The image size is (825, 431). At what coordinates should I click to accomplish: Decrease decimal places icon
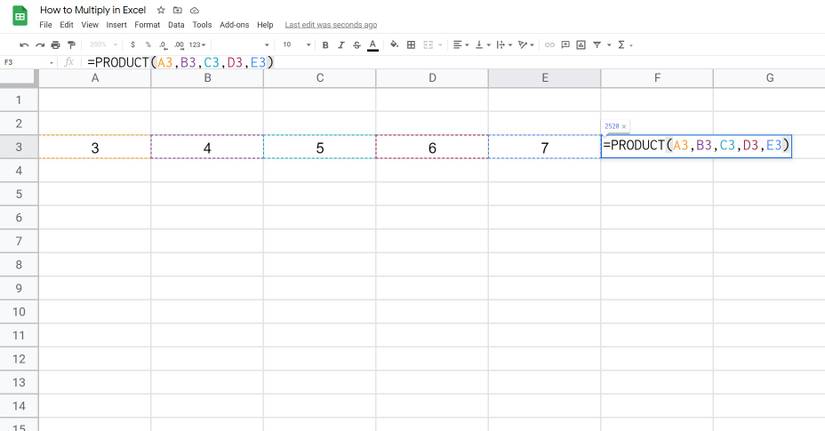tap(163, 45)
